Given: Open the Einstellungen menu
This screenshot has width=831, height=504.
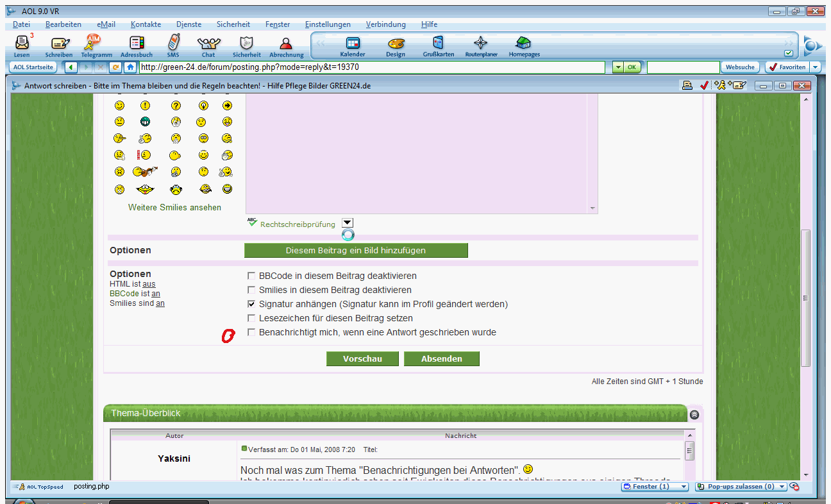Looking at the screenshot, I should [328, 24].
